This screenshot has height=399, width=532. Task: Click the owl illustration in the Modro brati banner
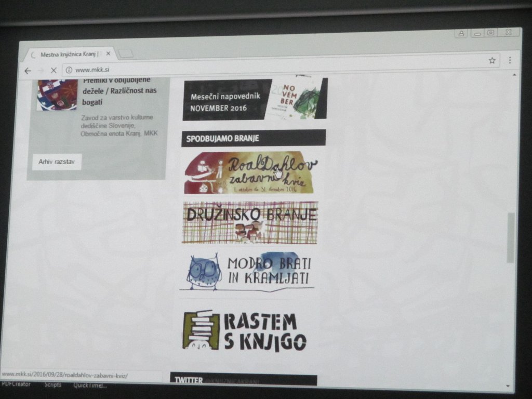click(204, 272)
